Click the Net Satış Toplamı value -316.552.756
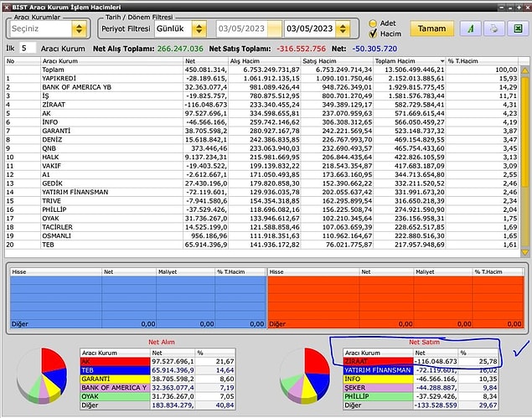 301,49
